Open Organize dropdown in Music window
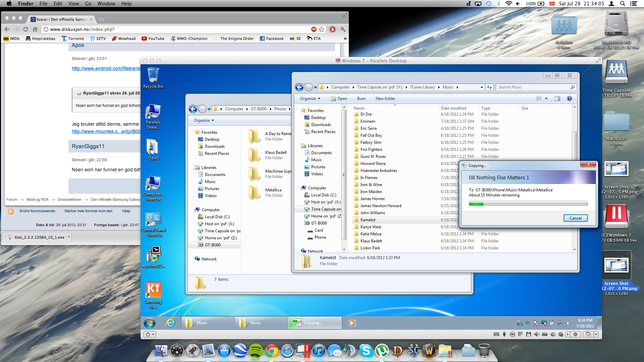This screenshot has height=362, width=644. pos(310,99)
